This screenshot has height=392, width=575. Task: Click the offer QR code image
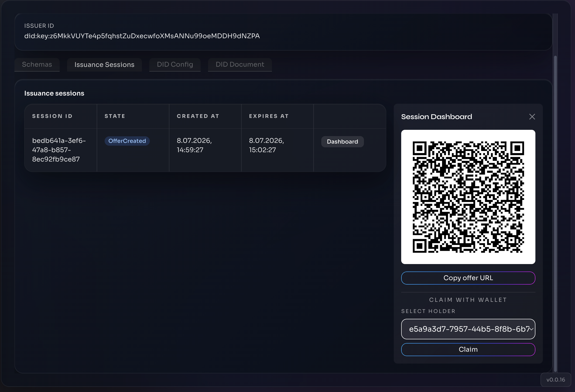(x=468, y=197)
